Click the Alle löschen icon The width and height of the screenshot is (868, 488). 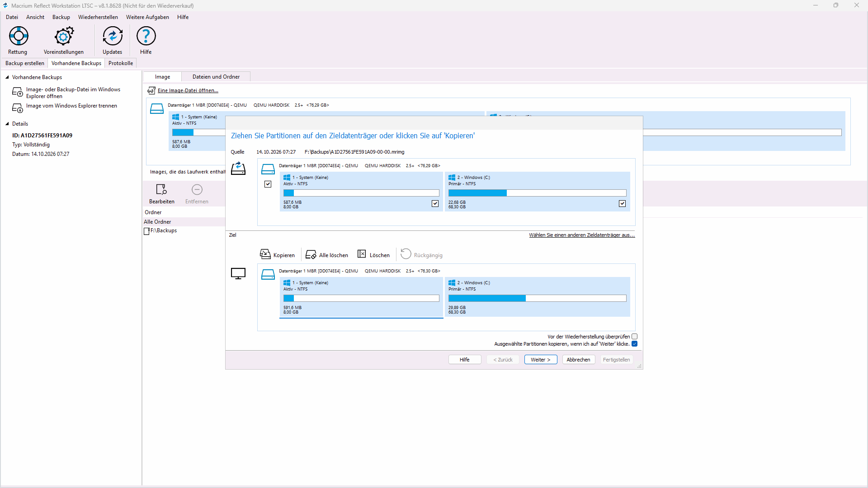click(x=311, y=254)
